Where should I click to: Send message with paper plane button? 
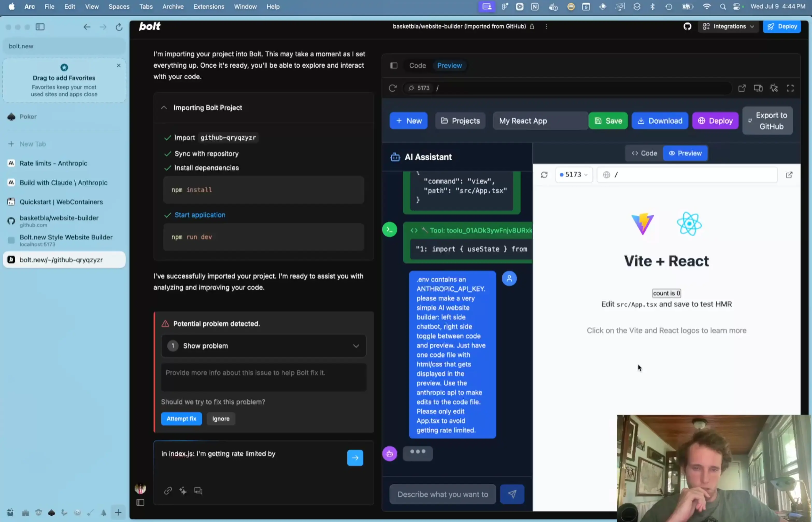pyautogui.click(x=512, y=494)
